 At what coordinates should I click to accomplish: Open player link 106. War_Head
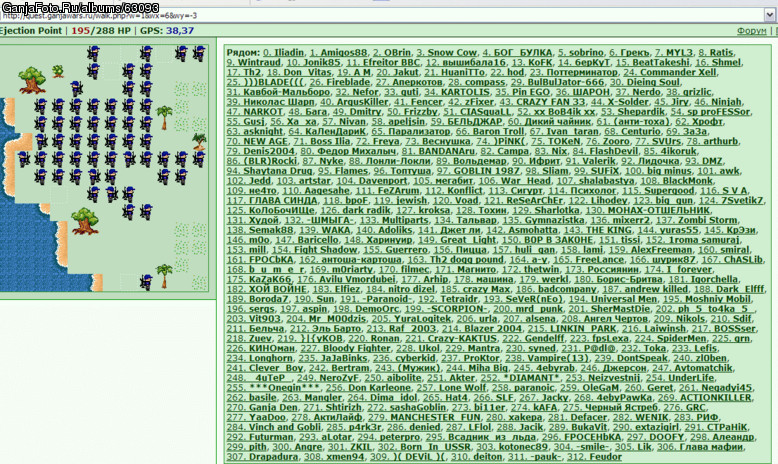(x=515, y=181)
